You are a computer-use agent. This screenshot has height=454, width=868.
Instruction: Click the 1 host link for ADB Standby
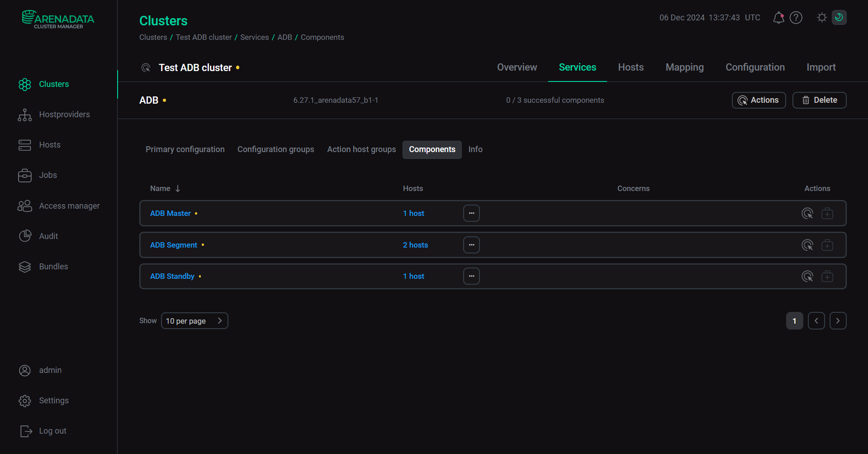point(413,276)
